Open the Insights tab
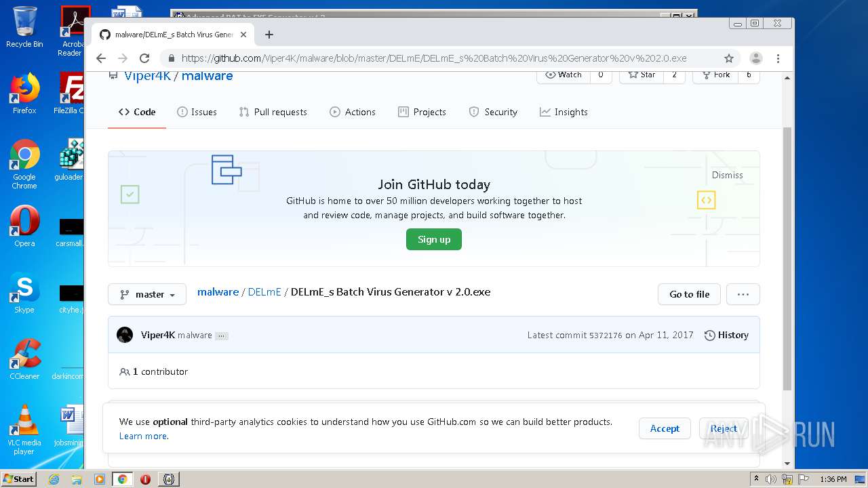This screenshot has width=868, height=488. [x=564, y=112]
